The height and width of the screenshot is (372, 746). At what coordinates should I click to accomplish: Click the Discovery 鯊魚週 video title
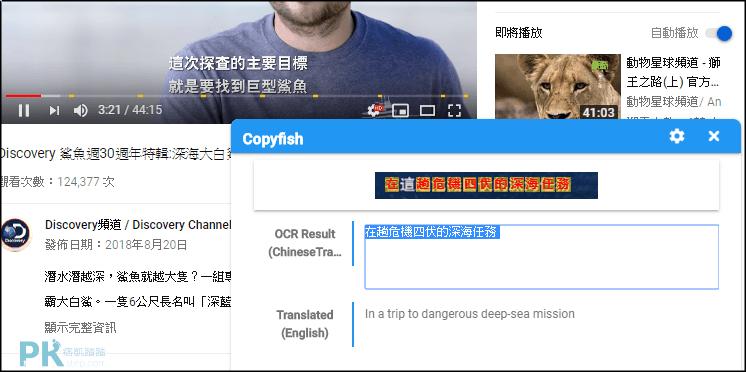[116, 154]
